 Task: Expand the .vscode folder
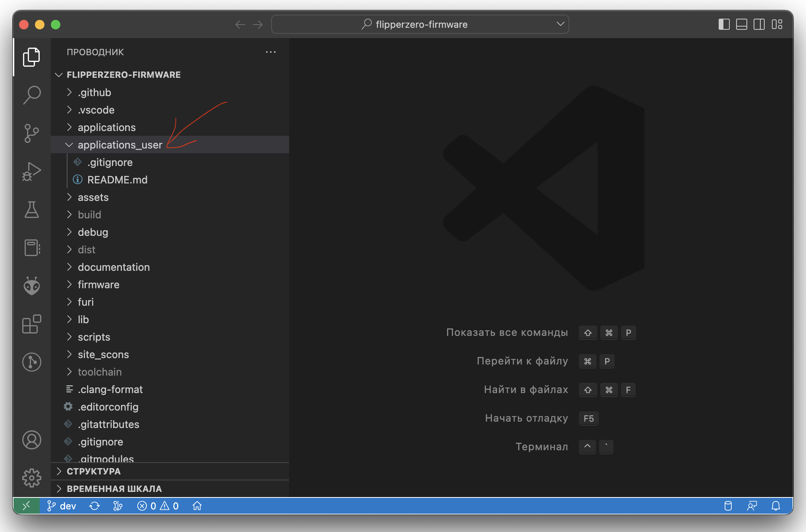click(x=170, y=110)
